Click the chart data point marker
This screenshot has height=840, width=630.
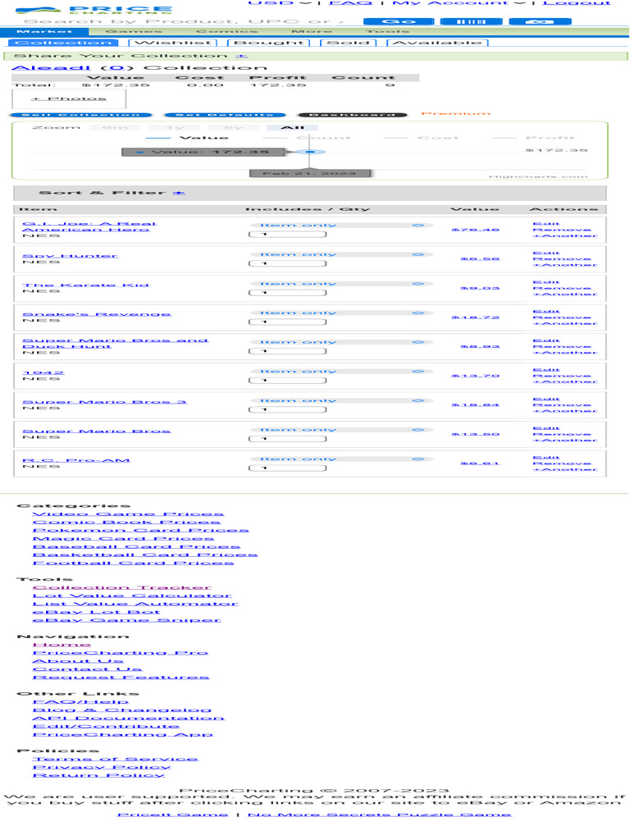click(309, 152)
